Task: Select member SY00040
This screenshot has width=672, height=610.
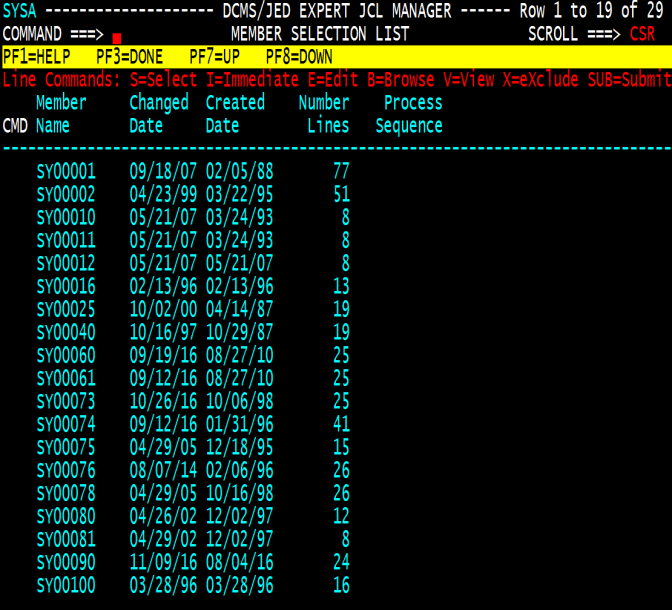Action: (x=66, y=333)
